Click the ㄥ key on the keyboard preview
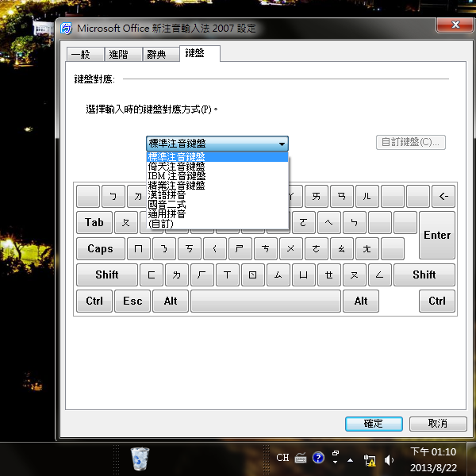Viewport: 476px width, 476px height. [x=380, y=274]
